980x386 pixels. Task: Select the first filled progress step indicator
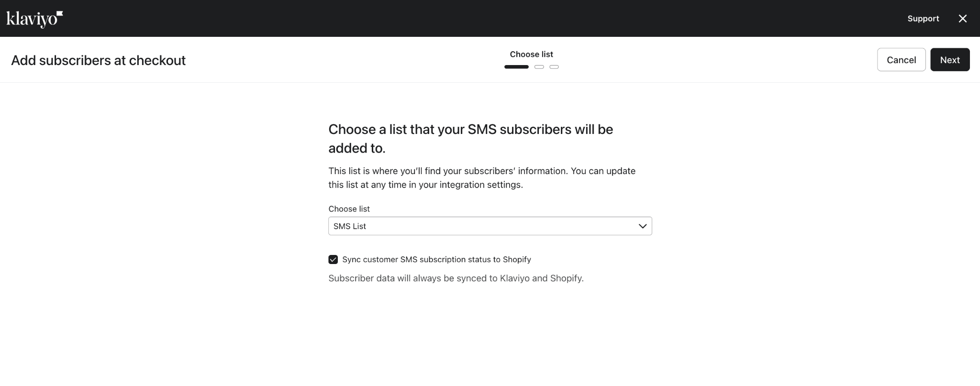pyautogui.click(x=516, y=67)
